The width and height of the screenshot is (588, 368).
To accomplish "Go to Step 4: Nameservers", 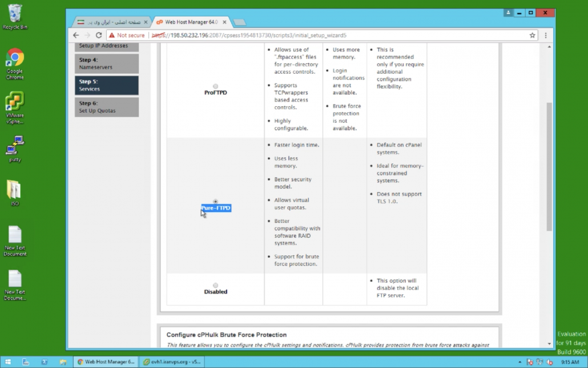I will click(x=106, y=63).
